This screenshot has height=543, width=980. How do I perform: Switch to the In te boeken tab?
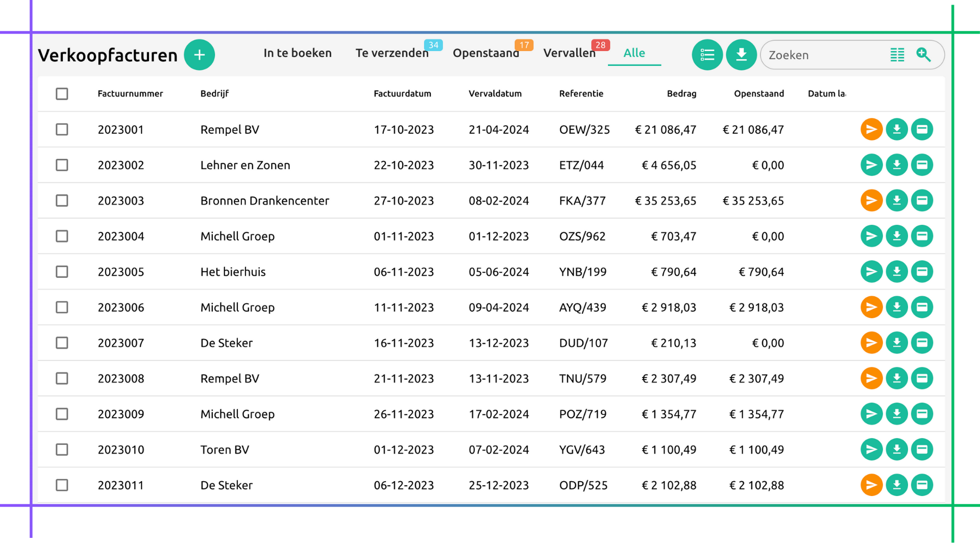coord(298,53)
